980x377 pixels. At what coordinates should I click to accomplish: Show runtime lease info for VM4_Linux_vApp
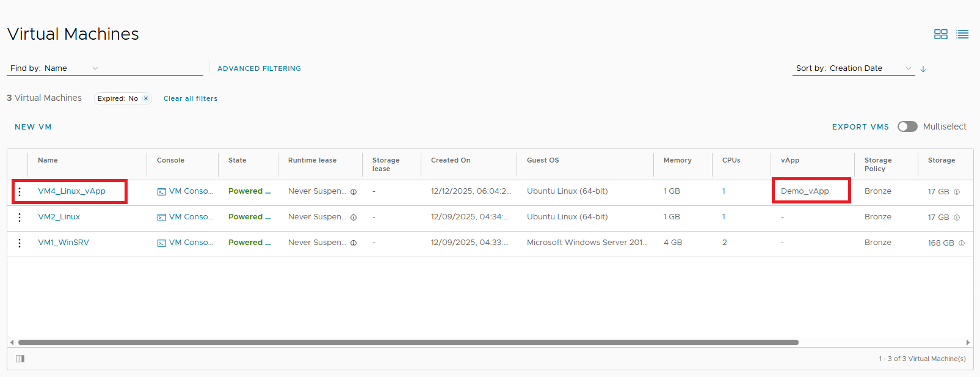pos(354,192)
